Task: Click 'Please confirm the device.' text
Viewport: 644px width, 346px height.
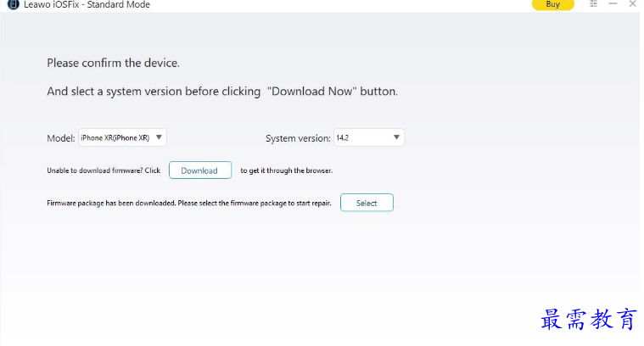Action: [114, 63]
